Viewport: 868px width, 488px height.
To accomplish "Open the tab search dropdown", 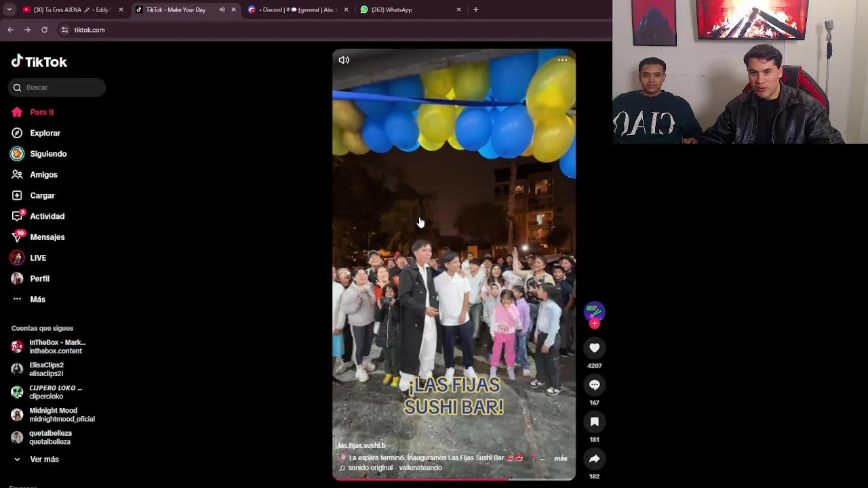I will pyautogui.click(x=9, y=10).
